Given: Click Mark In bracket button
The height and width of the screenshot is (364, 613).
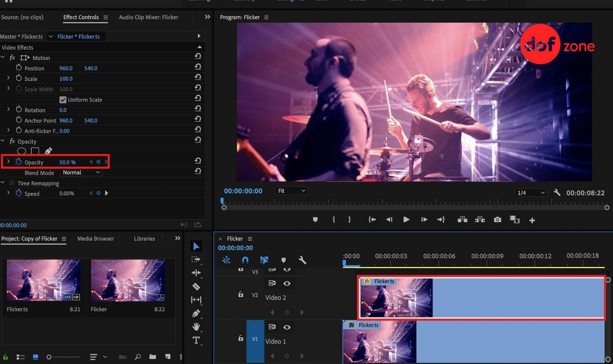Looking at the screenshot, I should click(x=334, y=220).
